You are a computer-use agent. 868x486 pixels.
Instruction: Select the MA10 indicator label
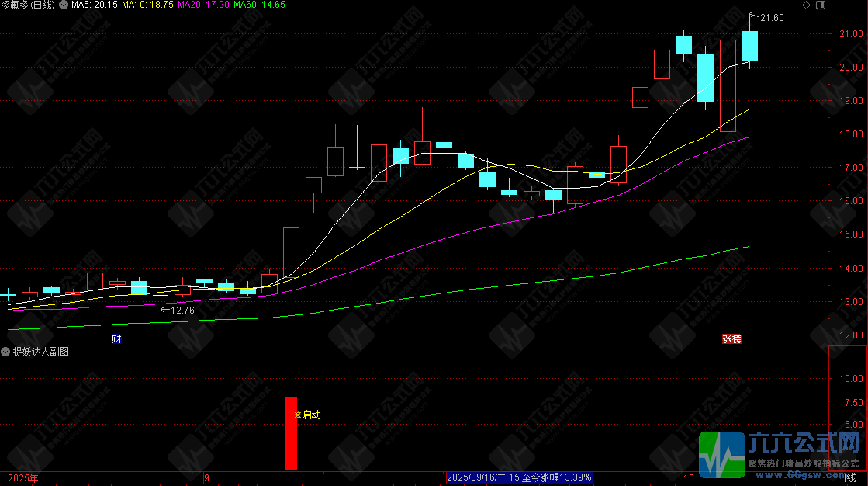pos(147,5)
